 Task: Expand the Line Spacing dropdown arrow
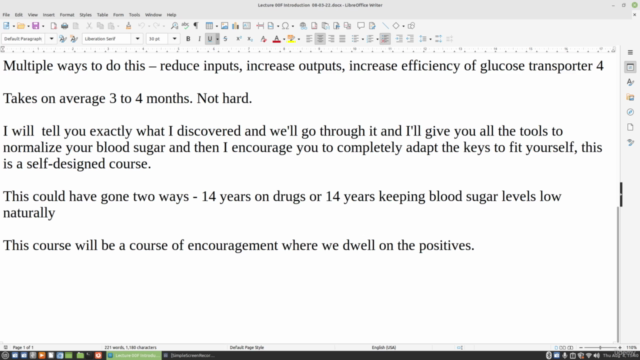(430, 39)
